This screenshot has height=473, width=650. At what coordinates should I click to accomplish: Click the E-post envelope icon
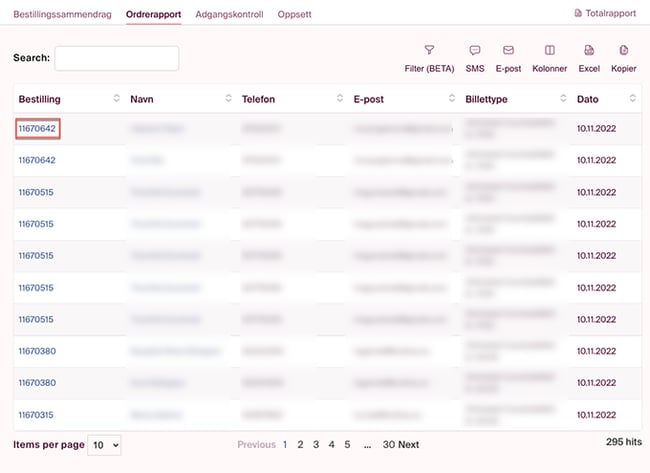point(508,50)
